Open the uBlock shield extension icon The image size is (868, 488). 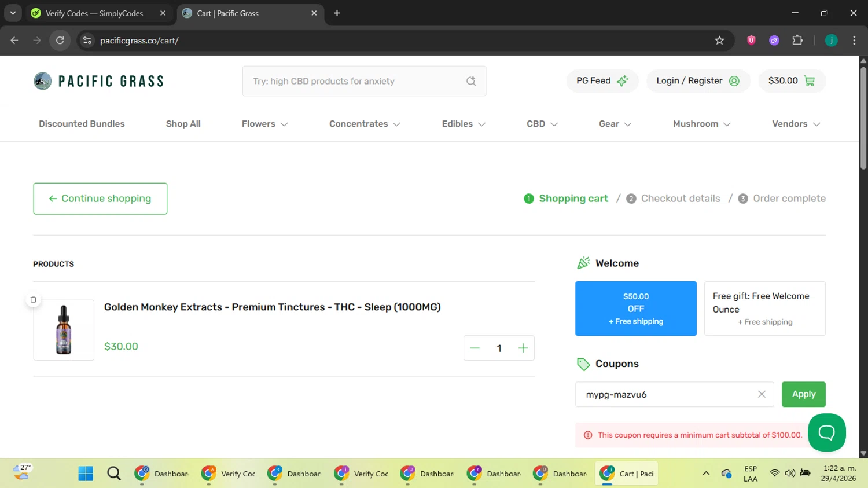point(751,41)
